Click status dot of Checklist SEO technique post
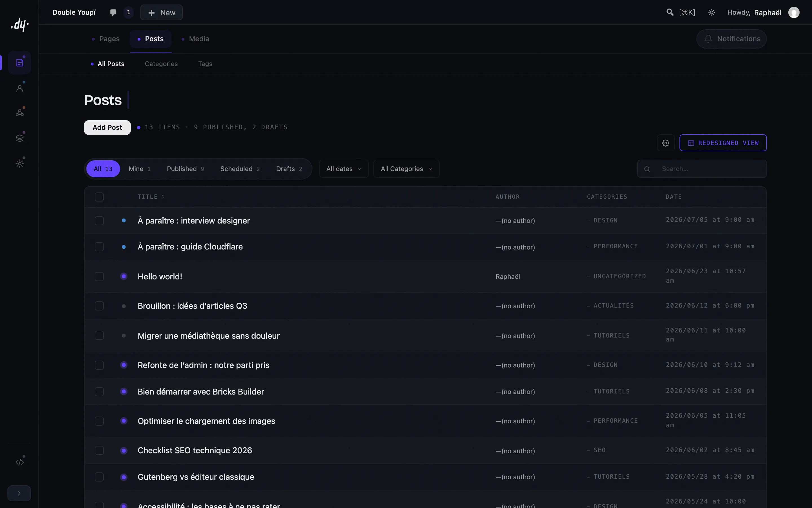The width and height of the screenshot is (812, 508). click(124, 450)
